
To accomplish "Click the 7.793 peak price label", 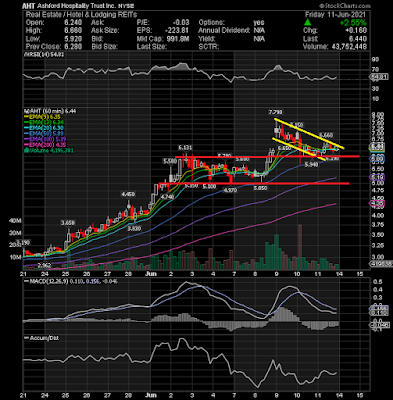I will (x=276, y=112).
